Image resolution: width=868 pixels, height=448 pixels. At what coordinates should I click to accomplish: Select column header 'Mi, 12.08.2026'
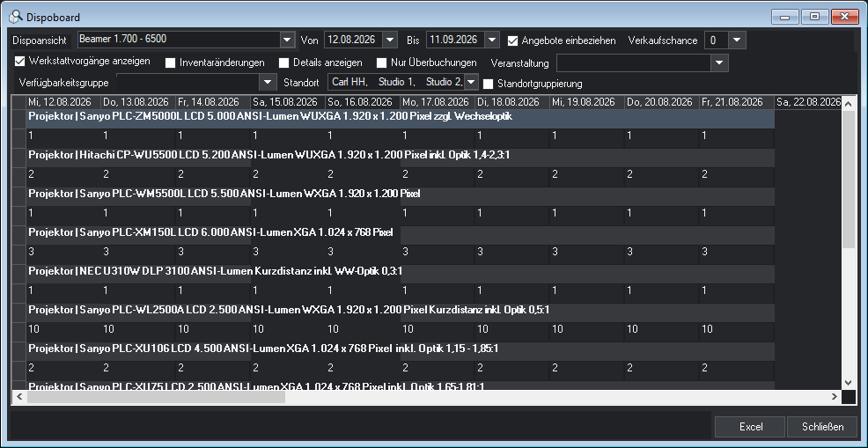coord(63,102)
